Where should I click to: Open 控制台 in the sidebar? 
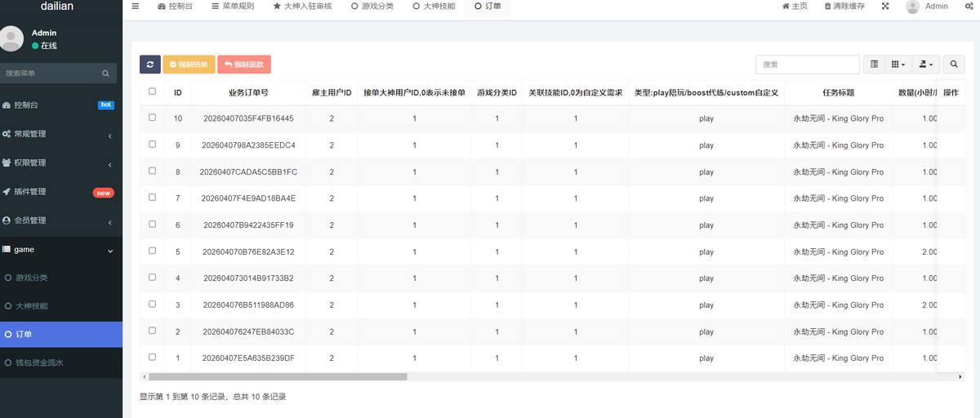coord(61,105)
